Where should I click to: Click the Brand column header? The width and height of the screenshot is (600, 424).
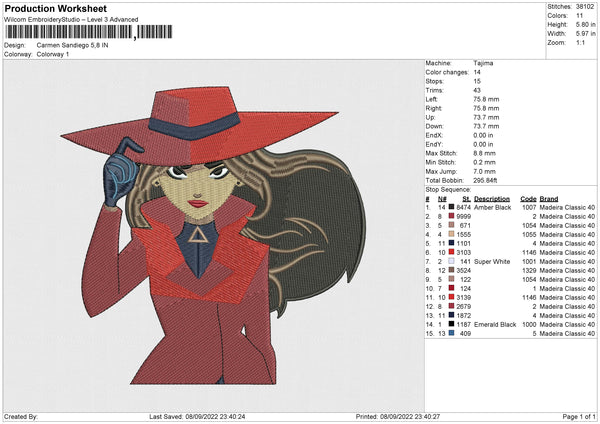pos(549,199)
